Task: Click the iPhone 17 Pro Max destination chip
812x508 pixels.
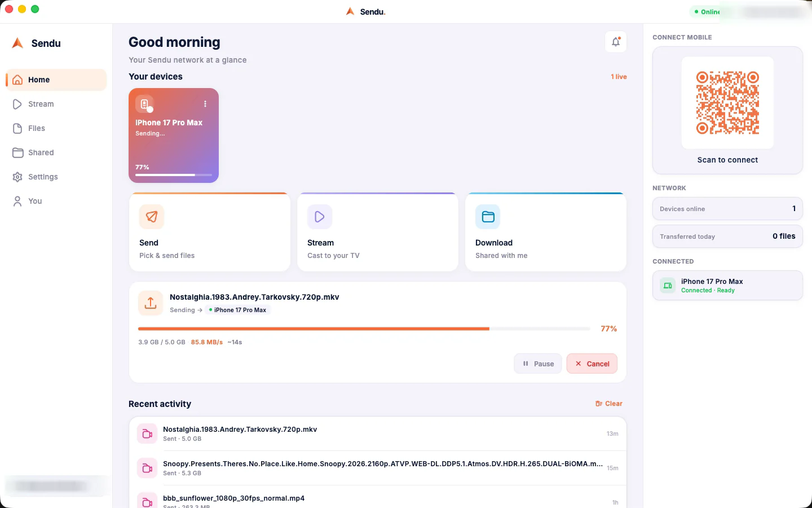Action: pyautogui.click(x=238, y=310)
